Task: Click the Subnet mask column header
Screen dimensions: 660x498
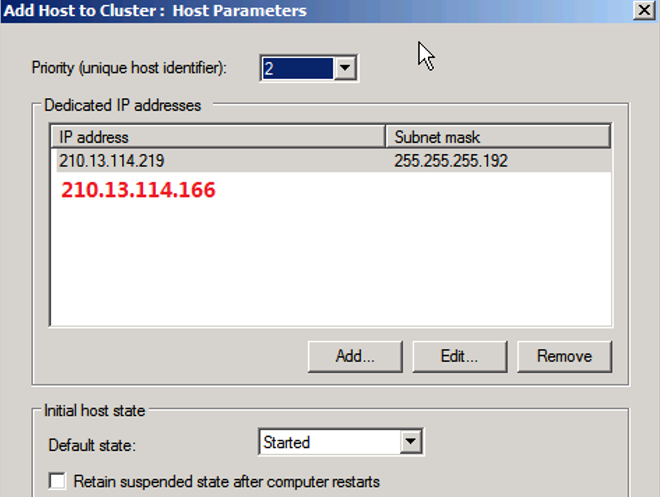Action: point(497,137)
